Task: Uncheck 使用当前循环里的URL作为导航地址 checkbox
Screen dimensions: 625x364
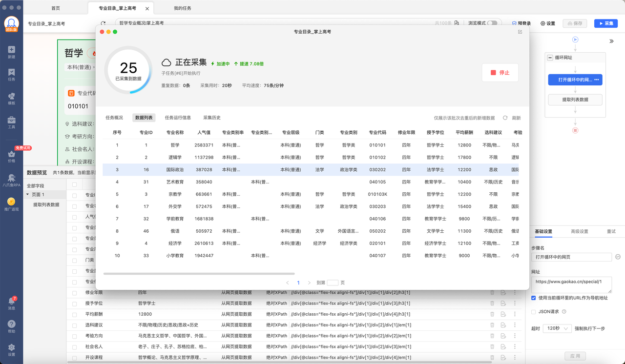Action: point(533,298)
